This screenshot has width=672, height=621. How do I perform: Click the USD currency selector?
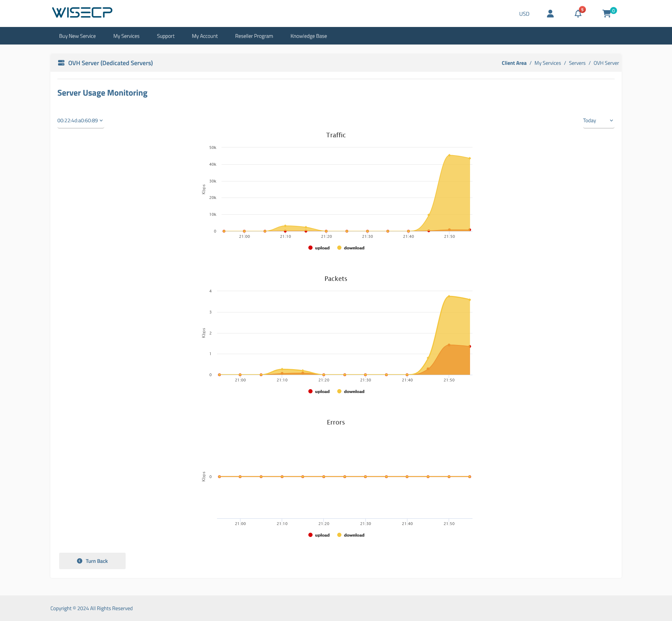coord(524,14)
